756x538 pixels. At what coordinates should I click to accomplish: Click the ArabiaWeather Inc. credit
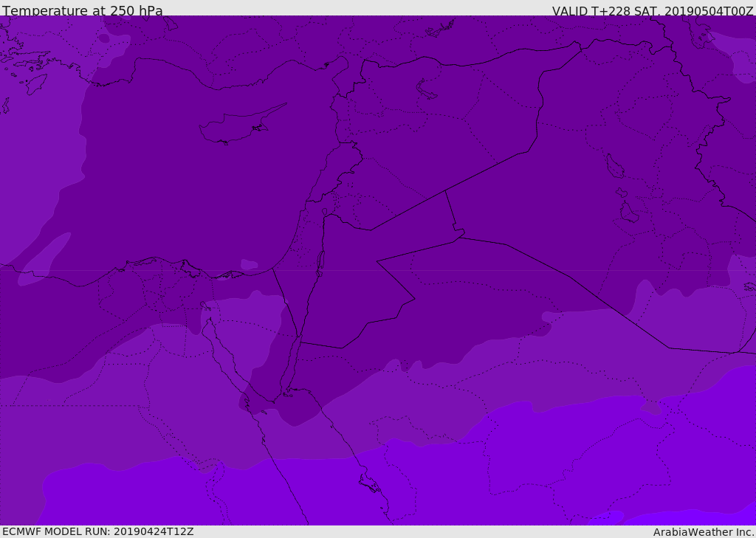pyautogui.click(x=704, y=532)
